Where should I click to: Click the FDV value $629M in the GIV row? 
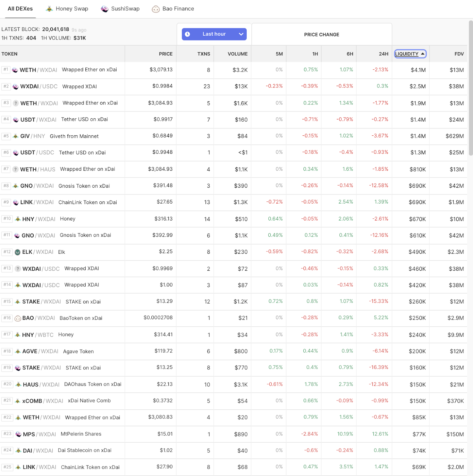pos(455,136)
